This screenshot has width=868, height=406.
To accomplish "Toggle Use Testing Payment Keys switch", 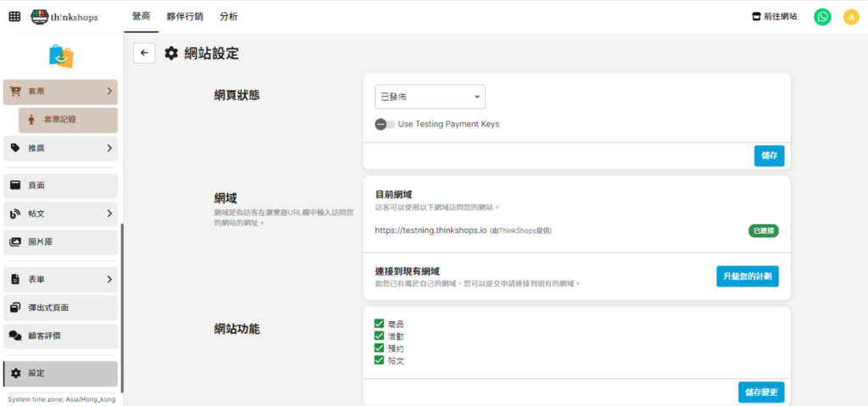I will (385, 124).
